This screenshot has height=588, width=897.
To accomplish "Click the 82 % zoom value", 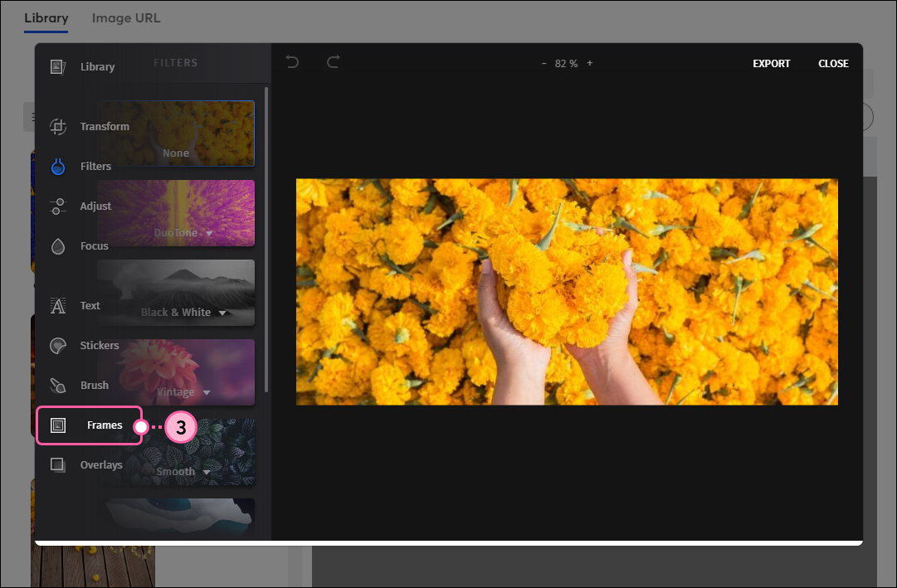I will (567, 64).
